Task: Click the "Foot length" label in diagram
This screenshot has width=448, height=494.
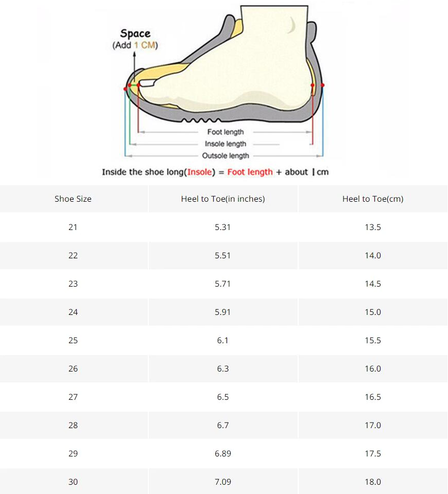Action: click(226, 132)
